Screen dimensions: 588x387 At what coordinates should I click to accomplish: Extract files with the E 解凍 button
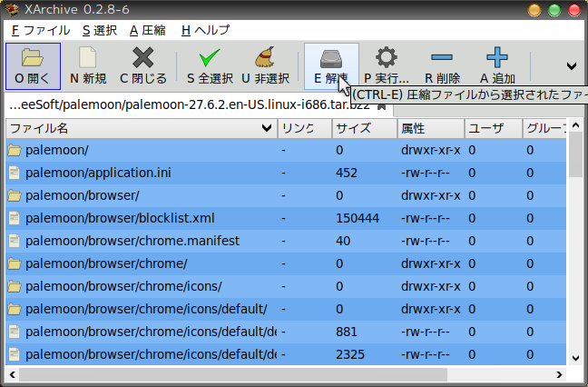click(331, 66)
